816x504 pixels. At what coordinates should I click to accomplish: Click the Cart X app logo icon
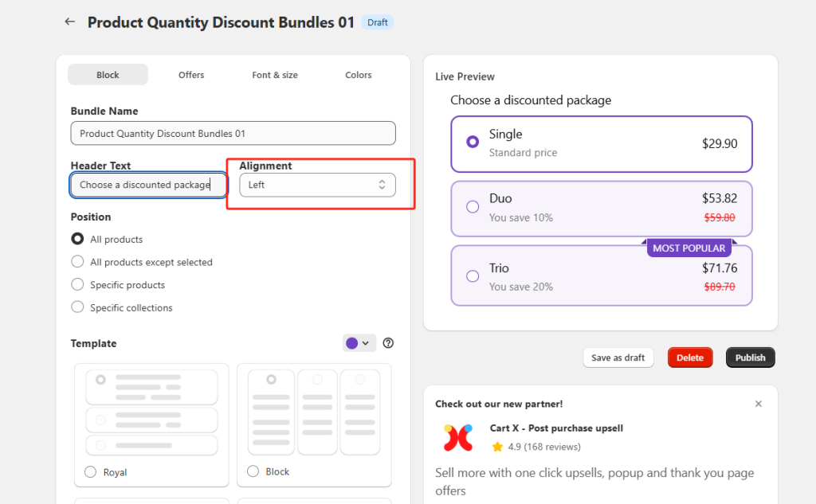coord(458,436)
